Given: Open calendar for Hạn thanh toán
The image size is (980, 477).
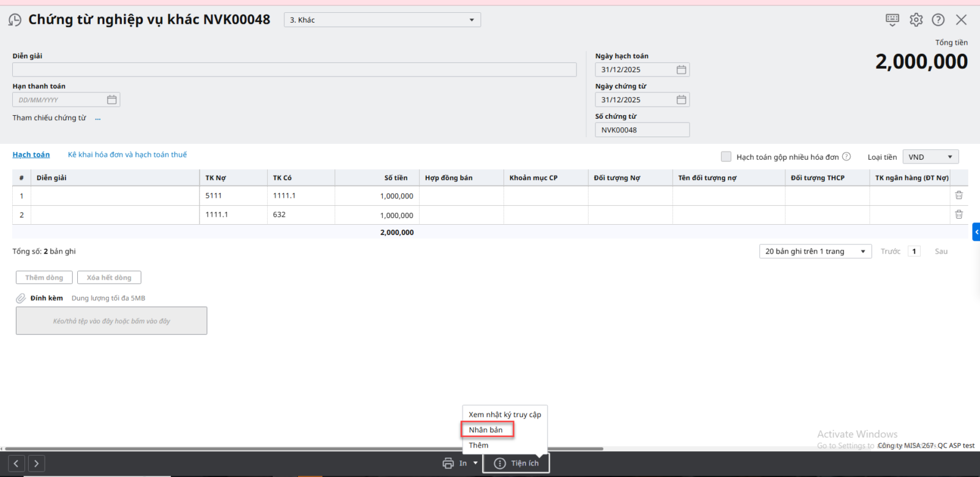Looking at the screenshot, I should coord(111,100).
